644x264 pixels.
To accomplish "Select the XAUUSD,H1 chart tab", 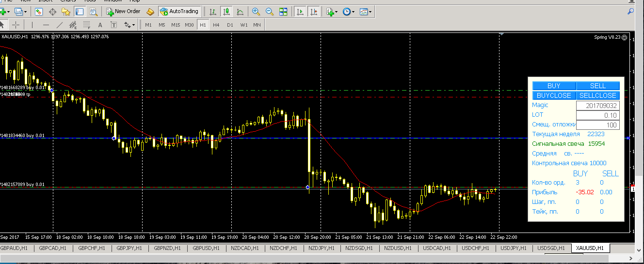I will coord(590,248).
